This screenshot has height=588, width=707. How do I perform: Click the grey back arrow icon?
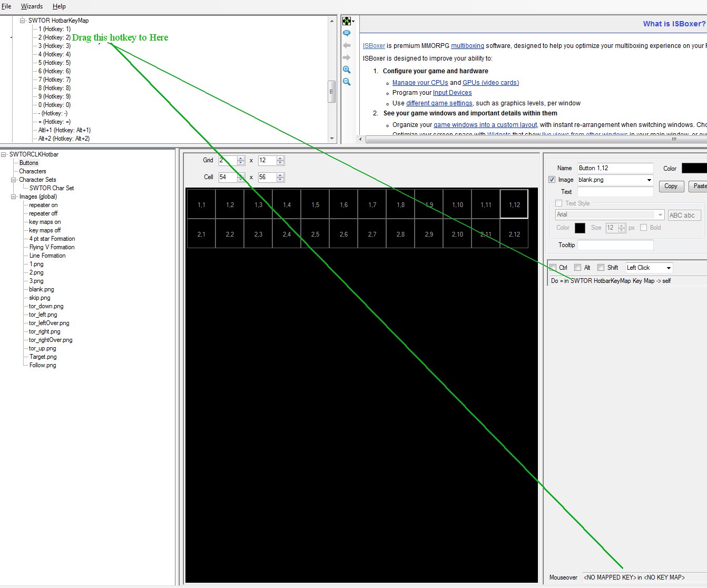click(347, 45)
